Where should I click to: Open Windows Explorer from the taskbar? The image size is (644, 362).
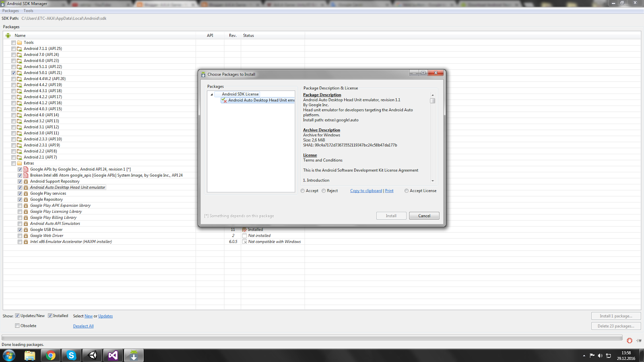click(x=30, y=356)
